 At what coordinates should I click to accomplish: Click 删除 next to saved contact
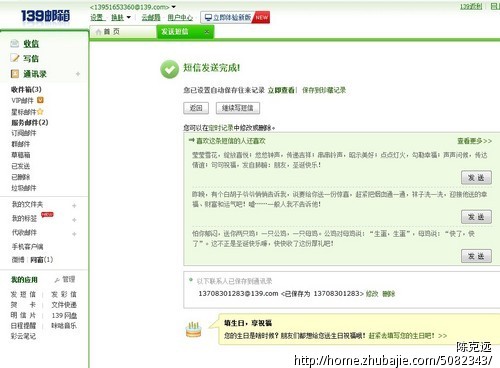tap(388, 294)
